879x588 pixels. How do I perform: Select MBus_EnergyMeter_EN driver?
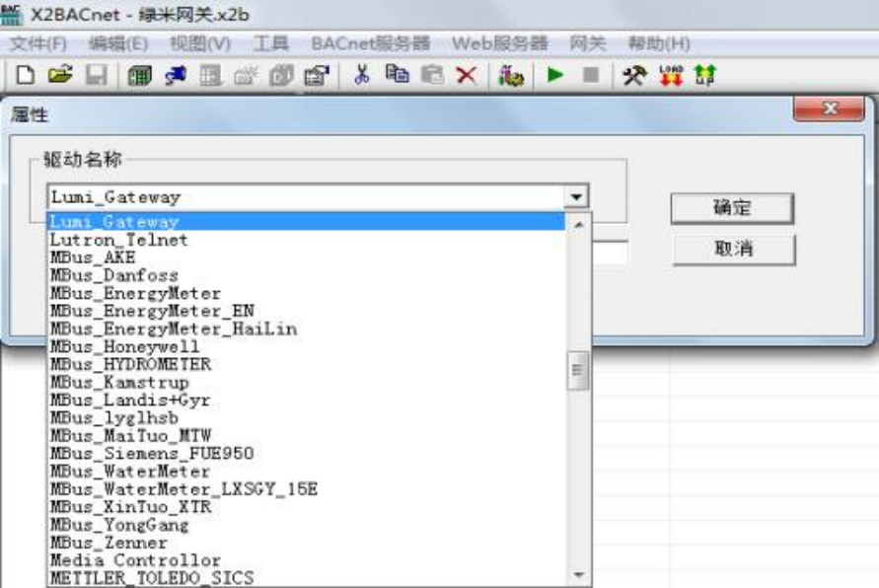(307, 311)
